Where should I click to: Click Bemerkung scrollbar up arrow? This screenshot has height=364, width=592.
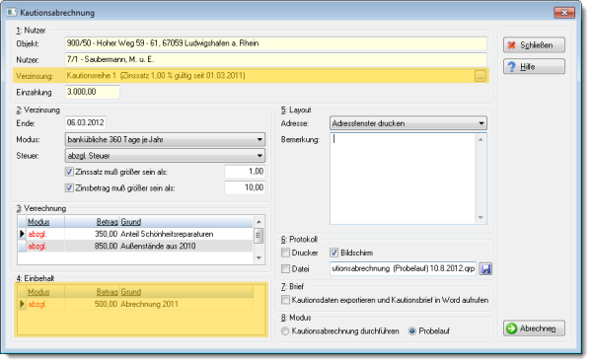[481, 140]
